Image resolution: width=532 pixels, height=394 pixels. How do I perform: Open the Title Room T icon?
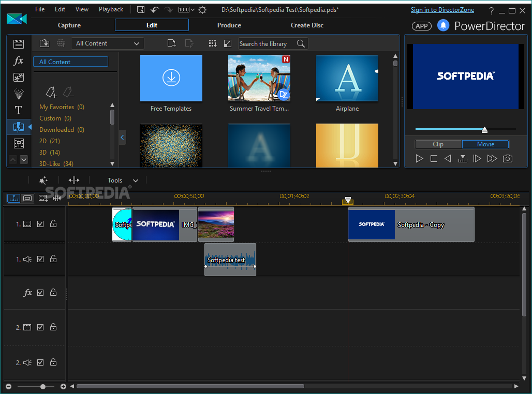coord(19,110)
